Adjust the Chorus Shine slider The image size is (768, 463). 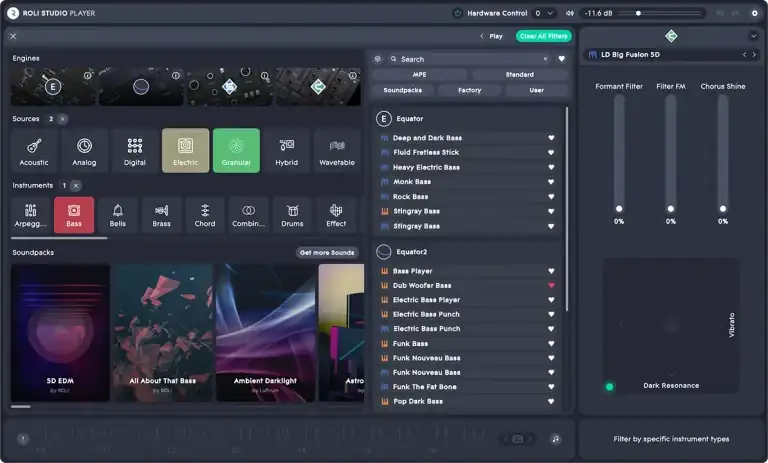pos(723,153)
